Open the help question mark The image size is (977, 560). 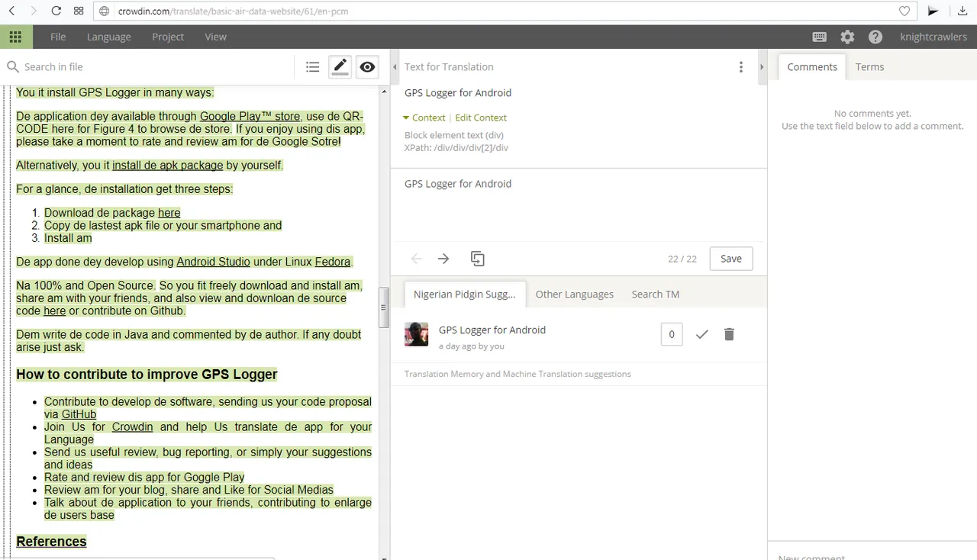click(875, 37)
